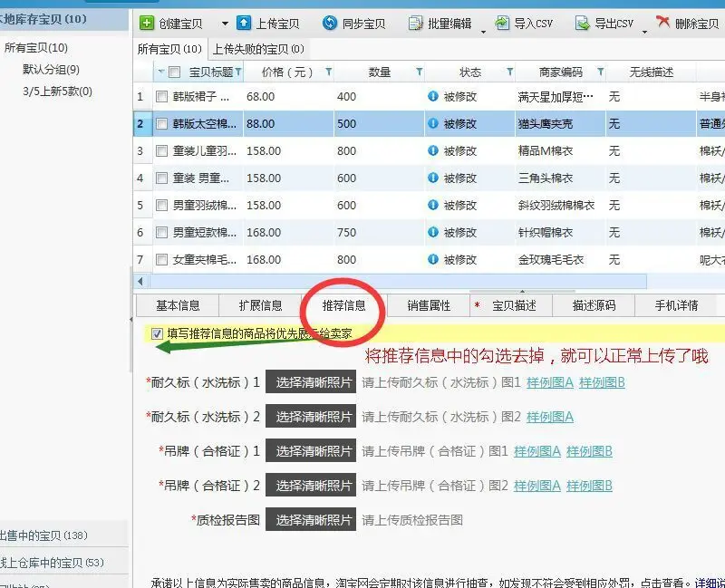Image resolution: width=725 pixels, height=588 pixels.
Task: Open 样例图A link for 吊牌 图2
Action: (x=537, y=486)
